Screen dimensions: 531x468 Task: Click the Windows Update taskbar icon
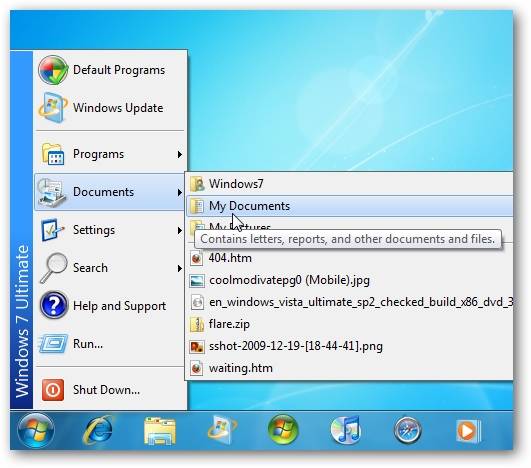(x=222, y=430)
